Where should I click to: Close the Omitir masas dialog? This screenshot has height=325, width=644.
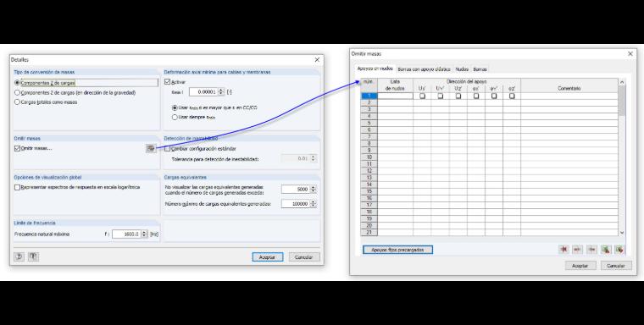pos(630,54)
